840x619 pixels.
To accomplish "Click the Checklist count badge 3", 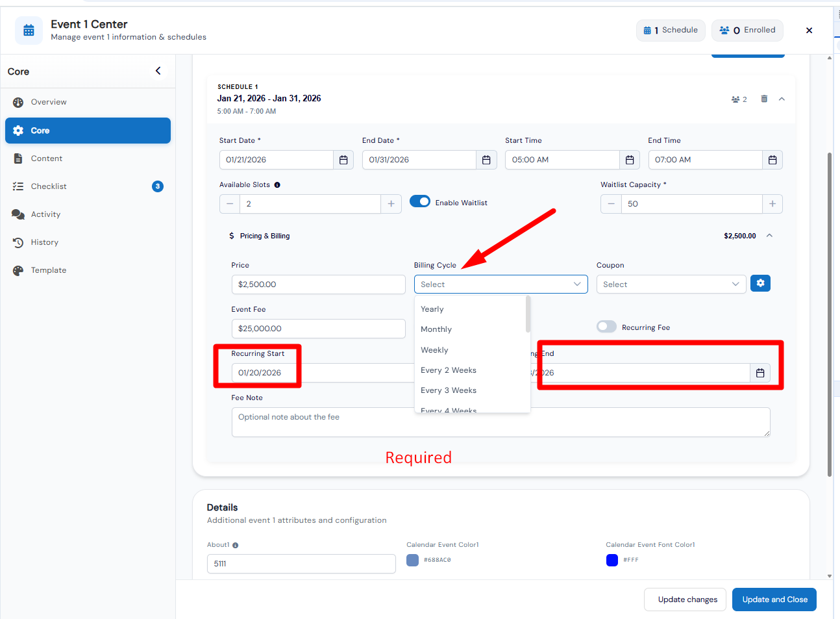I will click(x=158, y=186).
